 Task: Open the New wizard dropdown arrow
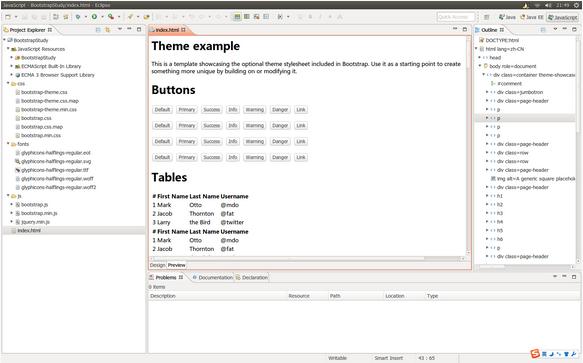pos(16,17)
